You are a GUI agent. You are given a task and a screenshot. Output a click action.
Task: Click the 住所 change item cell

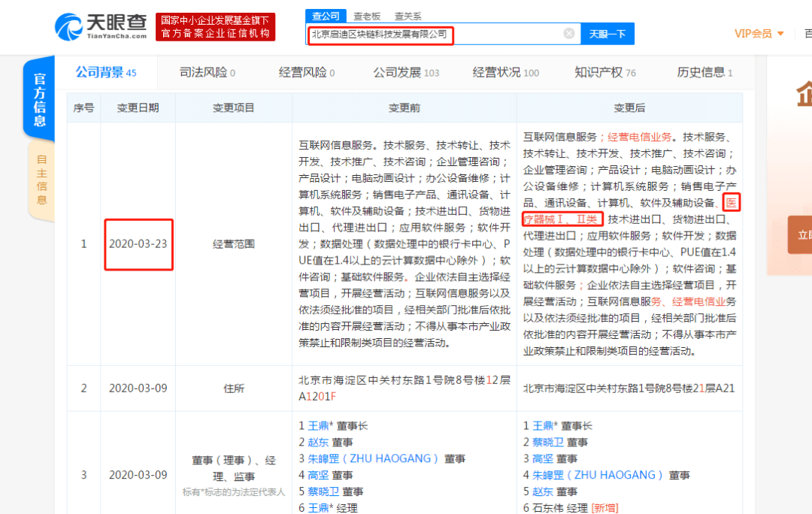234,389
